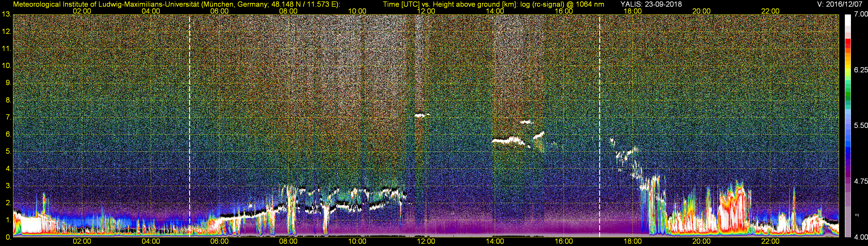Click the small 'eq' label beside the color scale

pos(857,215)
